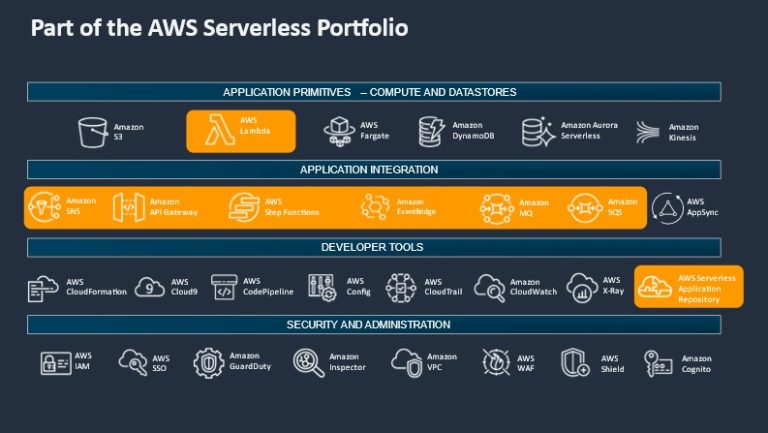Click the Amazon Aurora Serverless icon
Viewport: 768px width, 433px height.
click(x=538, y=132)
